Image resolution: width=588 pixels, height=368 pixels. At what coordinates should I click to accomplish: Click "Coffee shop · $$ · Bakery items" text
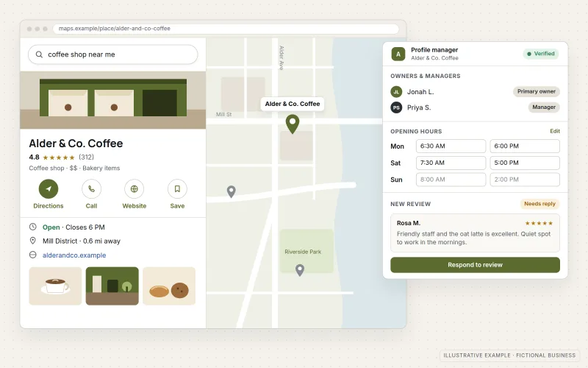pyautogui.click(x=74, y=169)
